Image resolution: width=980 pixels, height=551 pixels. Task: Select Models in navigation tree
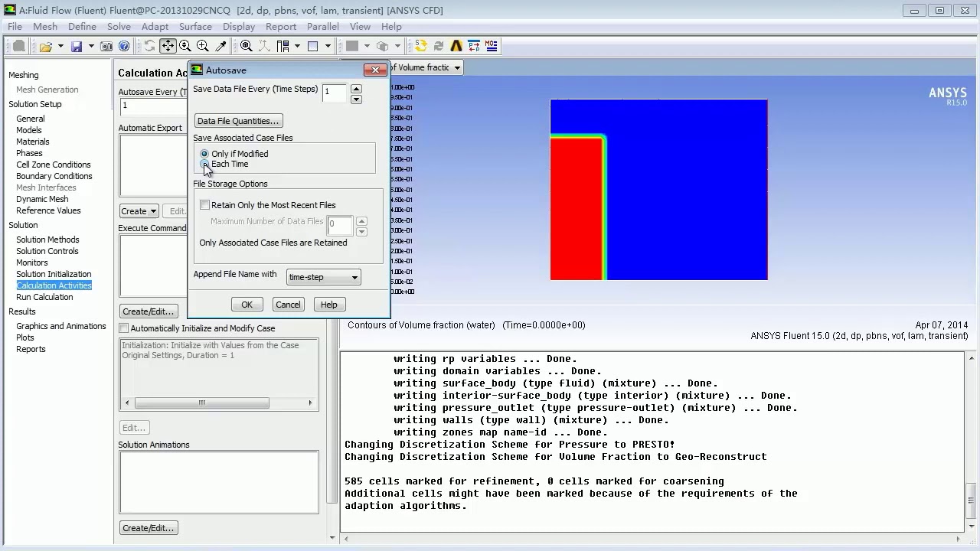click(29, 130)
